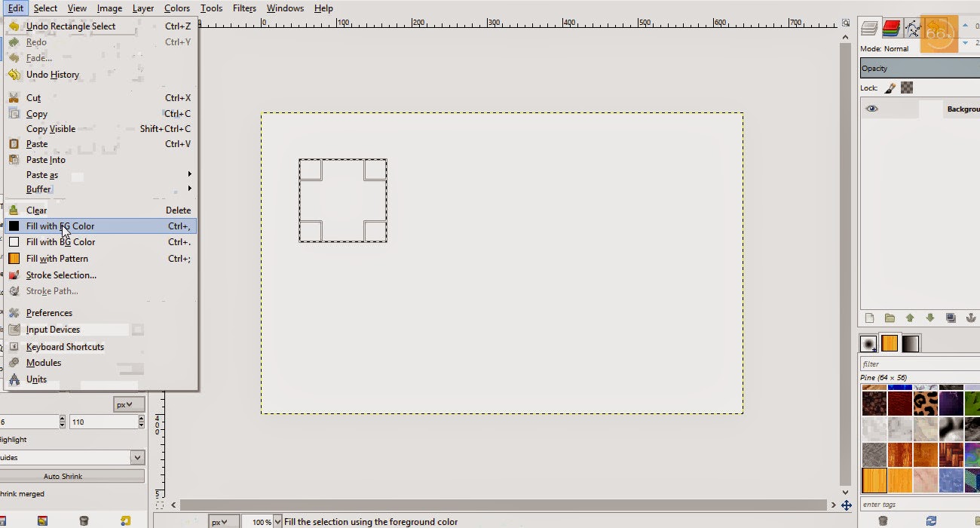Open Input Devices entry
Screen dimensions: 980x528
pos(100,330)
